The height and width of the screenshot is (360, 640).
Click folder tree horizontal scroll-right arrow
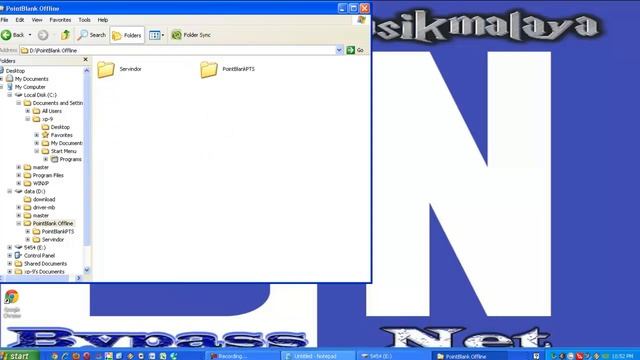tap(79, 278)
